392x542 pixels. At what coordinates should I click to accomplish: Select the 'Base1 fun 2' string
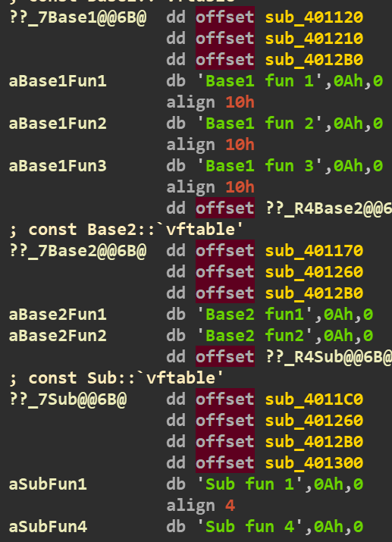pos(259,124)
